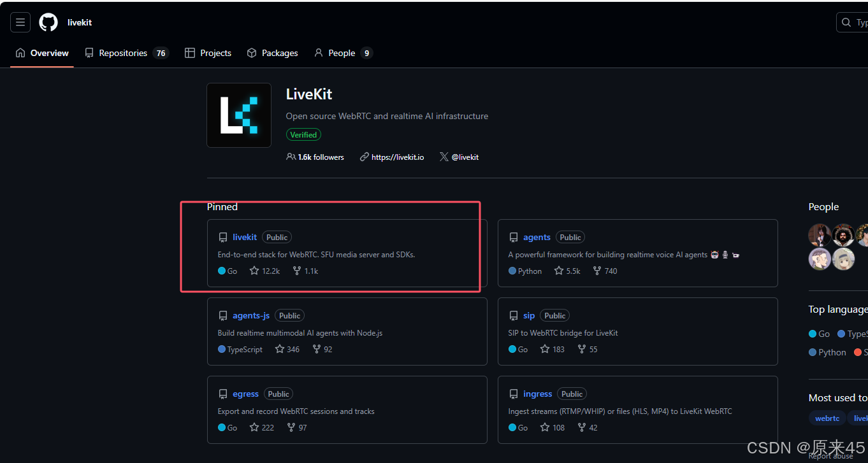Switch to the Overview tab
This screenshot has width=868, height=463.
42,53
